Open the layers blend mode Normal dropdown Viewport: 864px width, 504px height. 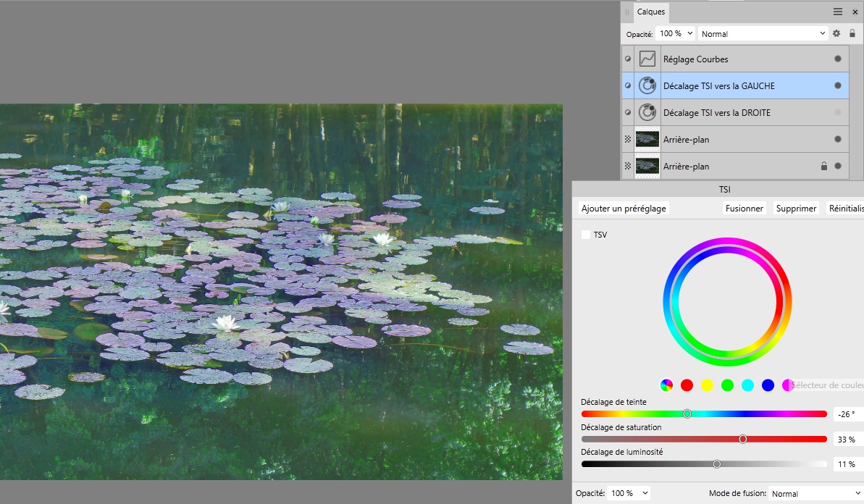[763, 33]
